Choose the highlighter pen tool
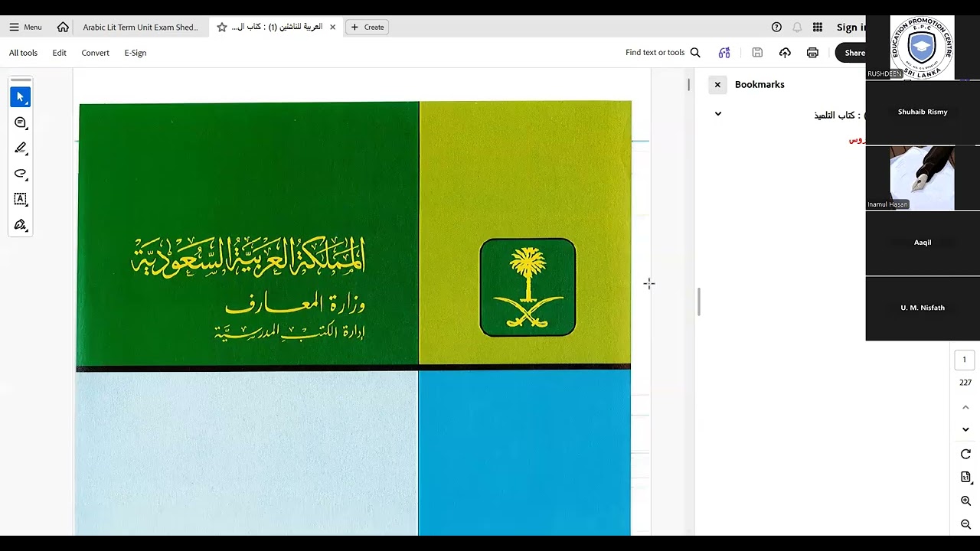Image resolution: width=980 pixels, height=551 pixels. tap(21, 148)
